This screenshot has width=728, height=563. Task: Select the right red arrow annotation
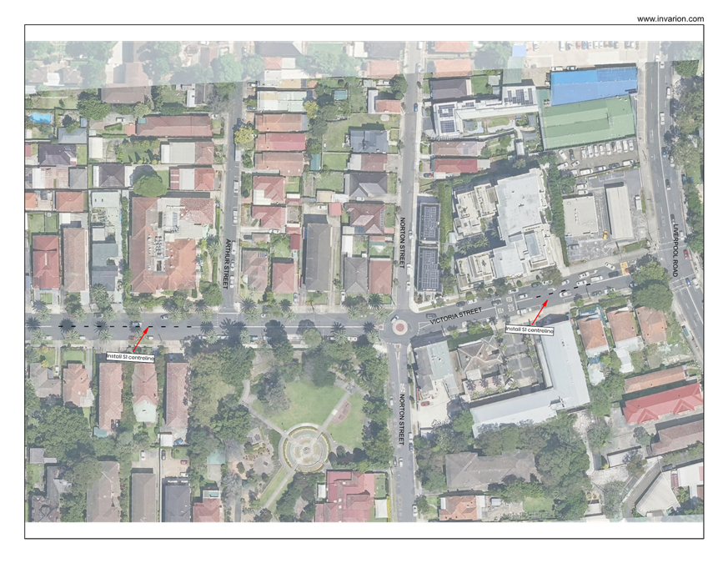coord(539,312)
